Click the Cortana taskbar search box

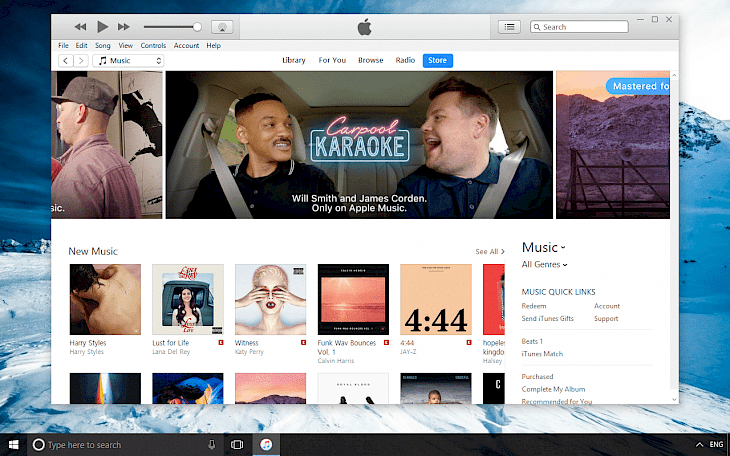tap(125, 445)
